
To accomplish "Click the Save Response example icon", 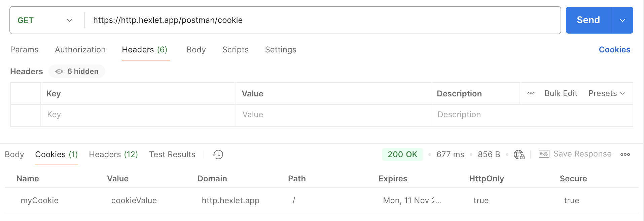I will click(544, 154).
